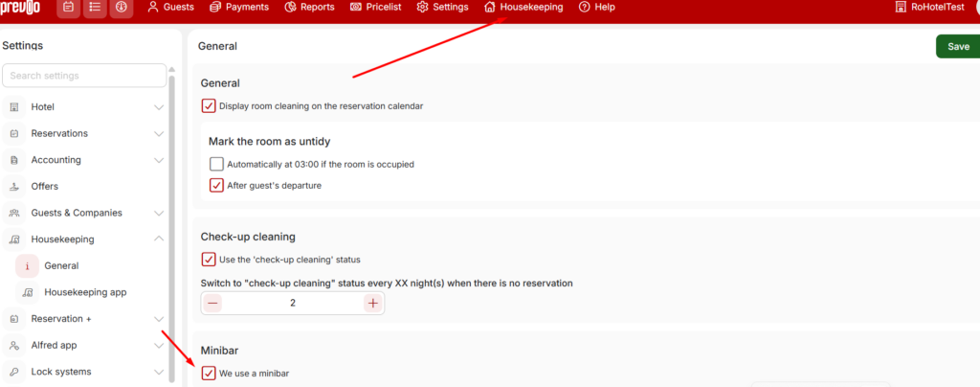
Task: Expand the Reservations settings section
Action: (160, 133)
